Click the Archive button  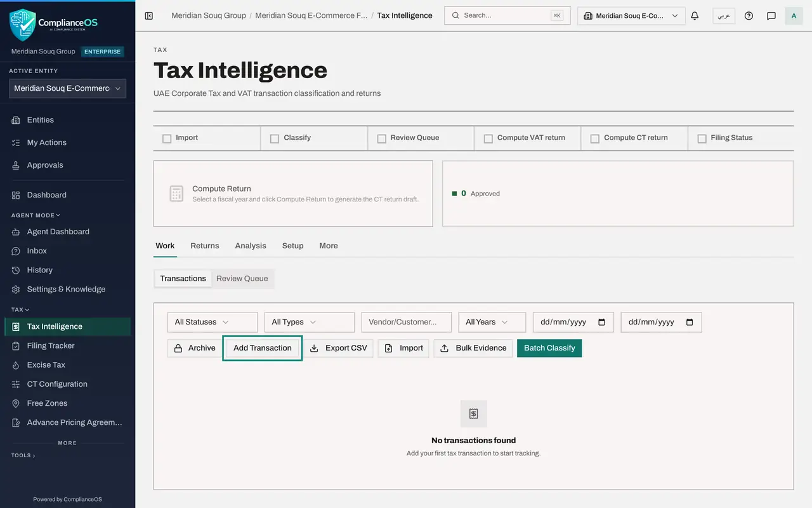195,348
